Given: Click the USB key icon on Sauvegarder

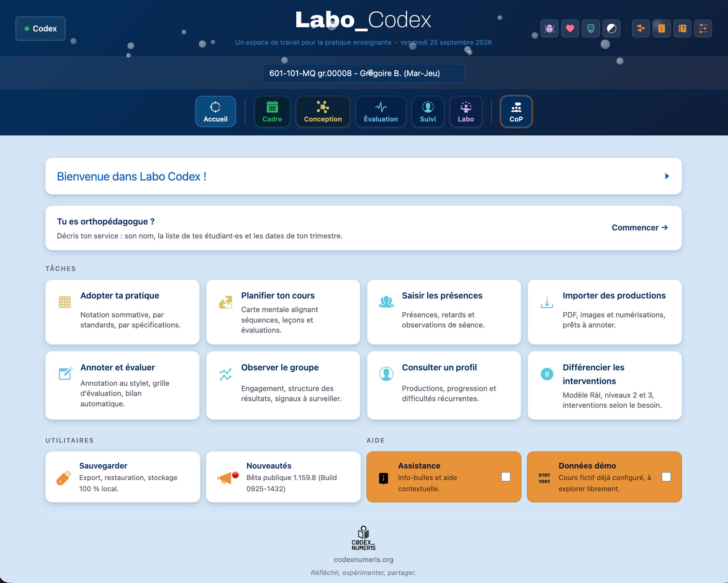Looking at the screenshot, I should pos(64,478).
